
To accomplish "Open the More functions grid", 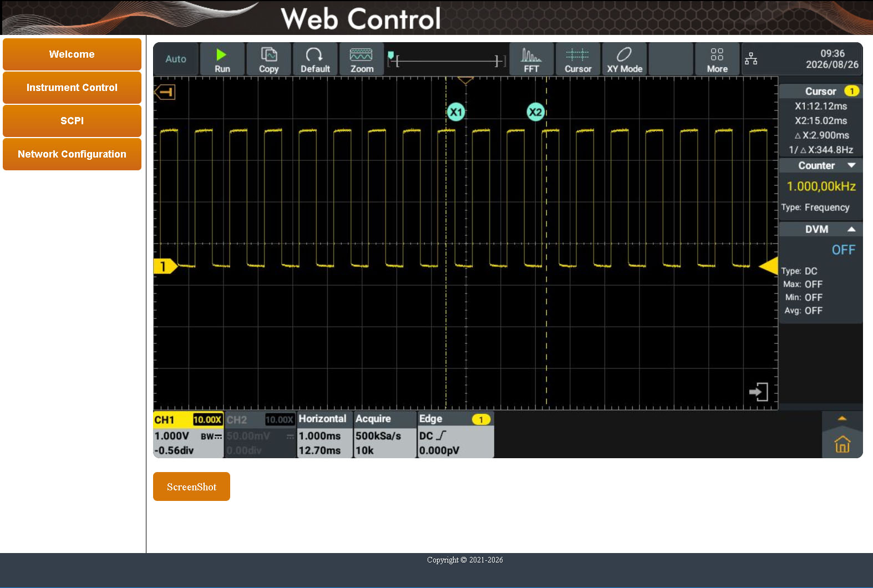I will 717,59.
